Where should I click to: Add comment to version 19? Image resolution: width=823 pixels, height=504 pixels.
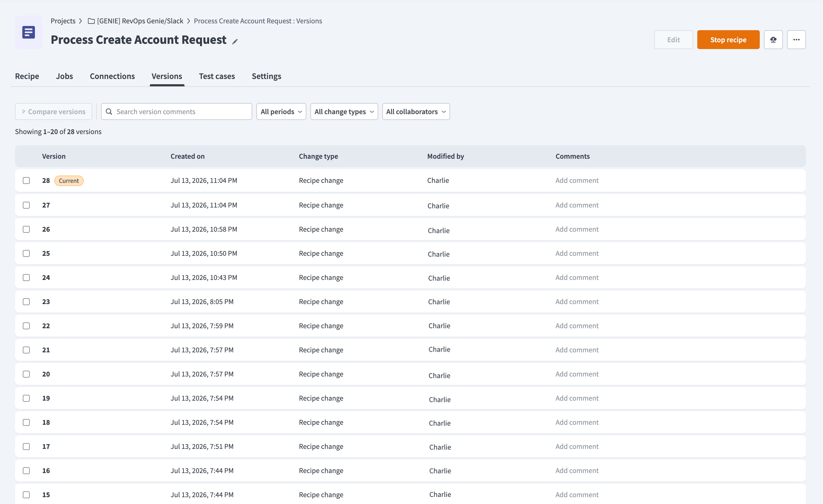click(x=577, y=398)
